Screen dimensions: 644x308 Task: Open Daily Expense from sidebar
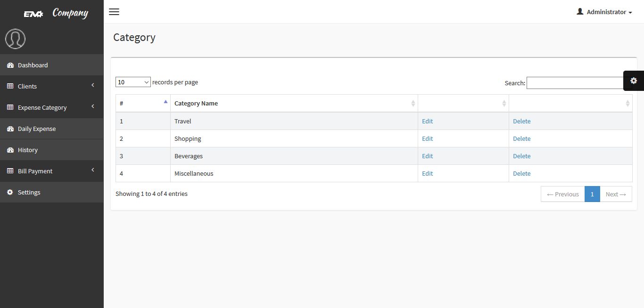[37, 129]
